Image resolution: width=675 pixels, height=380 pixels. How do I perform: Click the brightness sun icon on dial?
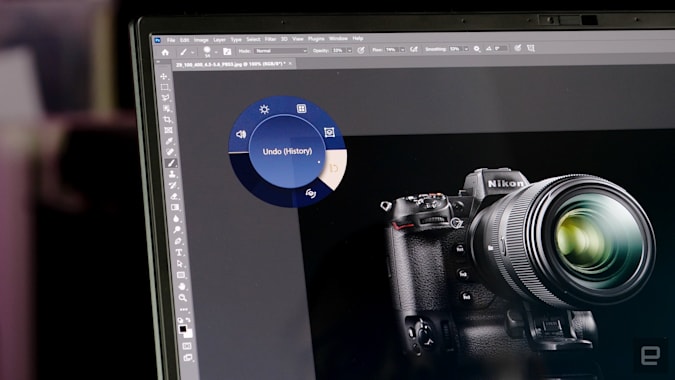coord(264,109)
